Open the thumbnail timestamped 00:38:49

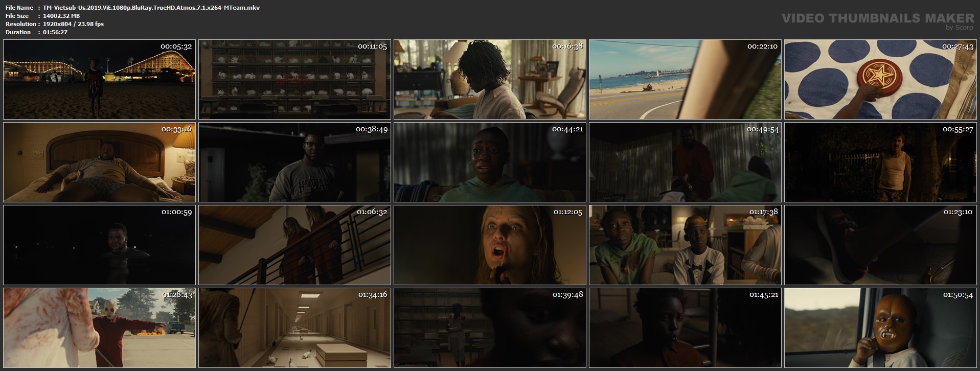click(294, 163)
